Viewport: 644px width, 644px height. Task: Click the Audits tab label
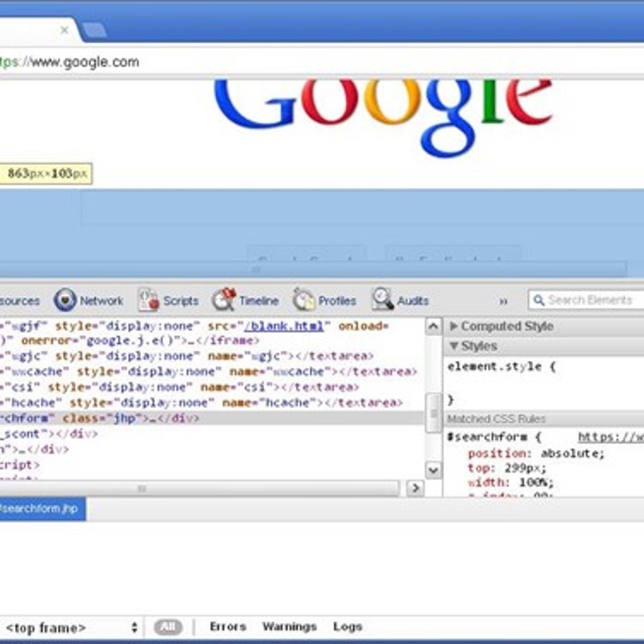click(x=413, y=301)
